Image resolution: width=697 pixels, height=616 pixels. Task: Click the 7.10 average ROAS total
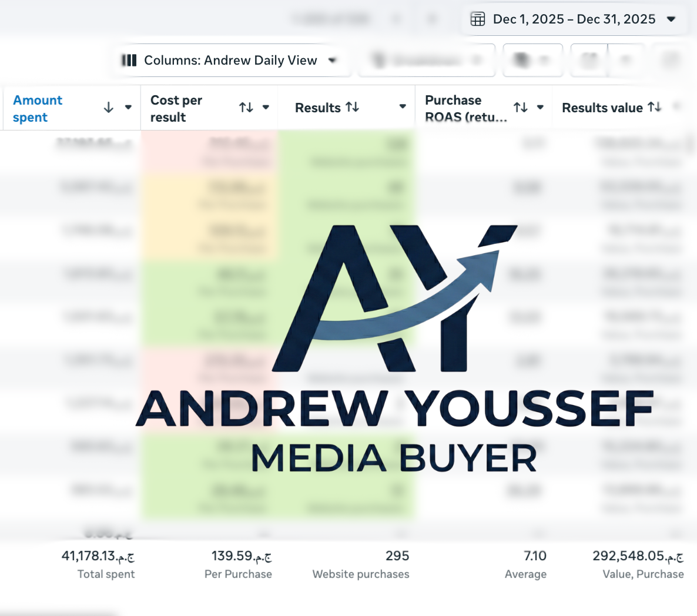(535, 556)
